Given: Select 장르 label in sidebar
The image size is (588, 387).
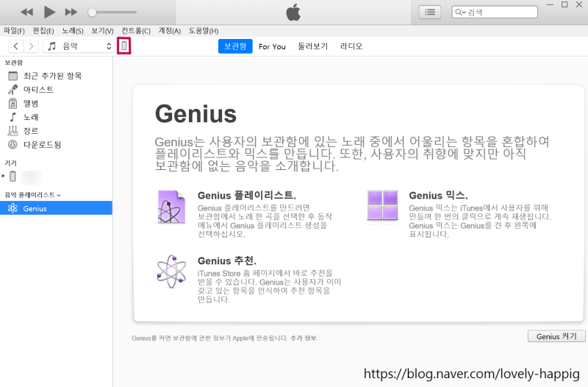Looking at the screenshot, I should 31,131.
